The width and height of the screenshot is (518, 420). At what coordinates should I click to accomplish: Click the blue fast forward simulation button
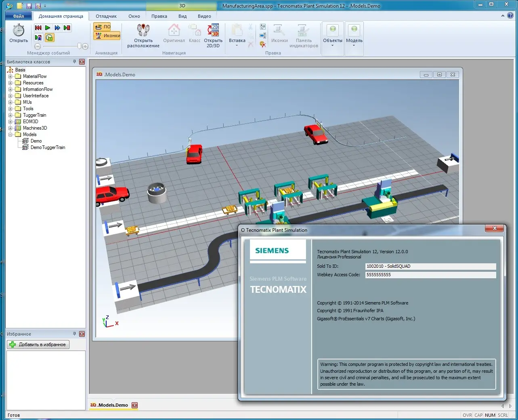click(x=57, y=27)
